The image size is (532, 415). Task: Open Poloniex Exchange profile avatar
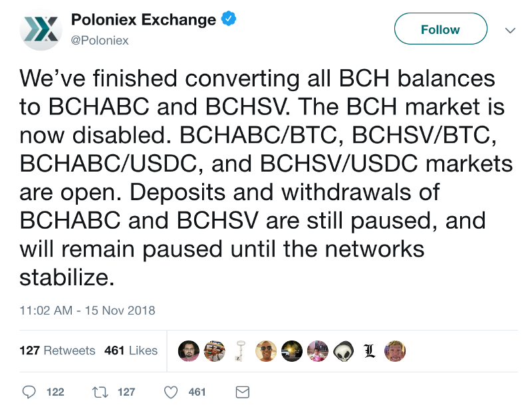point(41,29)
